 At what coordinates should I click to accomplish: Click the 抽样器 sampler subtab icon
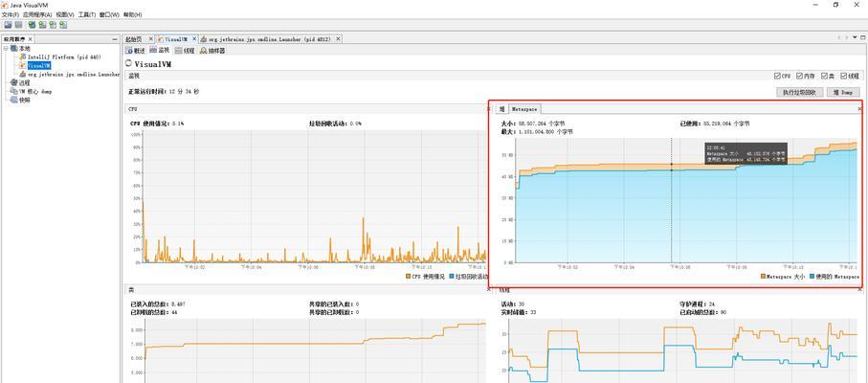click(x=204, y=51)
